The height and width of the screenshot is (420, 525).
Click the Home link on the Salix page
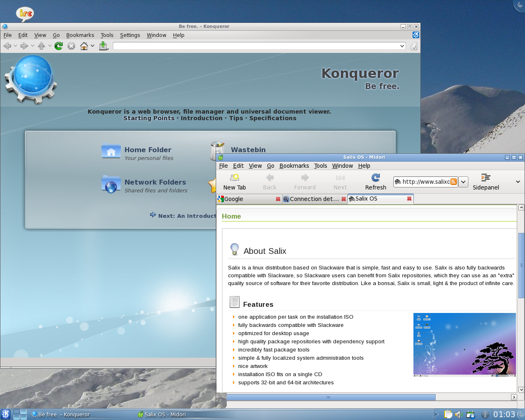(x=231, y=216)
